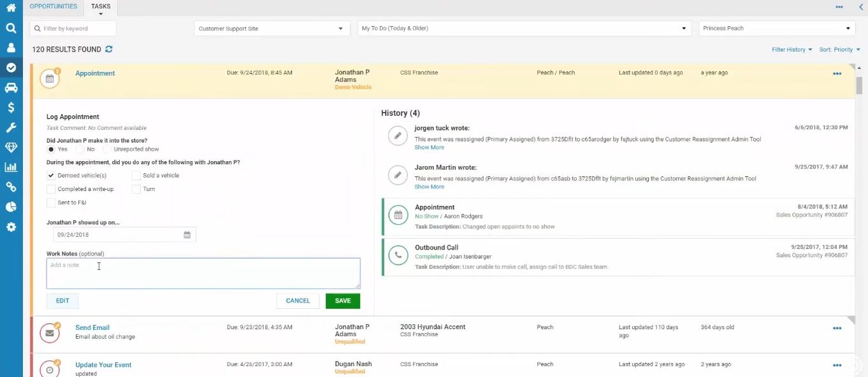Uncheck the "Demoed vehicle(s)" checkbox
The height and width of the screenshot is (377, 868).
(x=51, y=176)
